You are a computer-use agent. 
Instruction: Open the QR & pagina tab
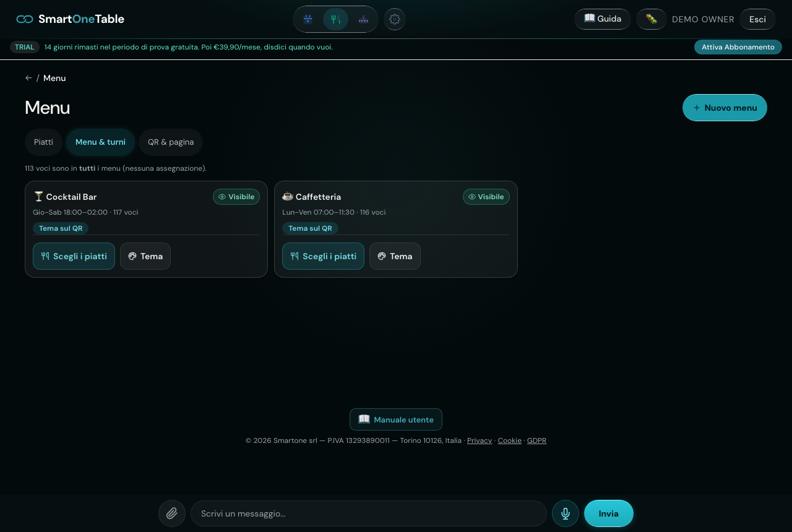[171, 142]
